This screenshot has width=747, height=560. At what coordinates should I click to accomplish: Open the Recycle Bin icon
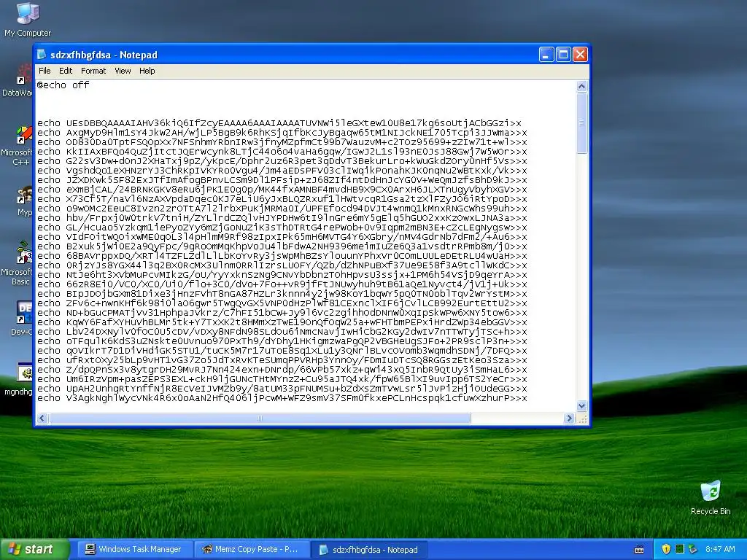(x=711, y=497)
